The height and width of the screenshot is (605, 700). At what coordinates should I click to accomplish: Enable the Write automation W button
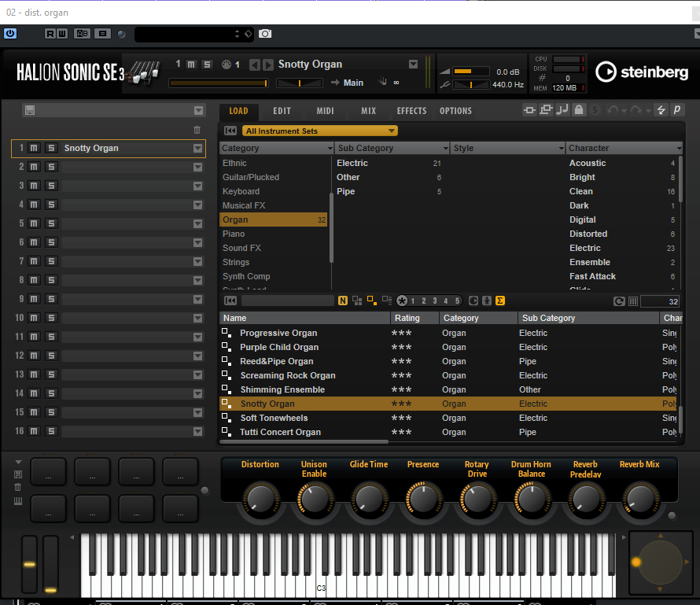point(62,34)
